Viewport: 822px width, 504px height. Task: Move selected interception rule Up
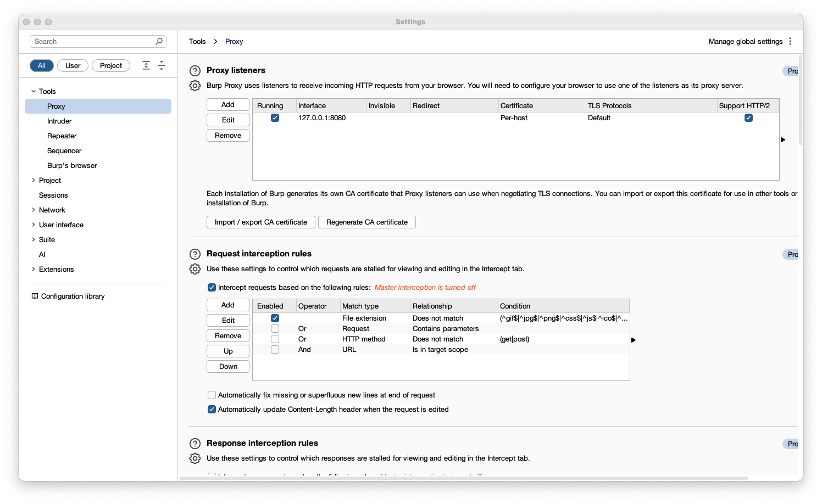[228, 351]
